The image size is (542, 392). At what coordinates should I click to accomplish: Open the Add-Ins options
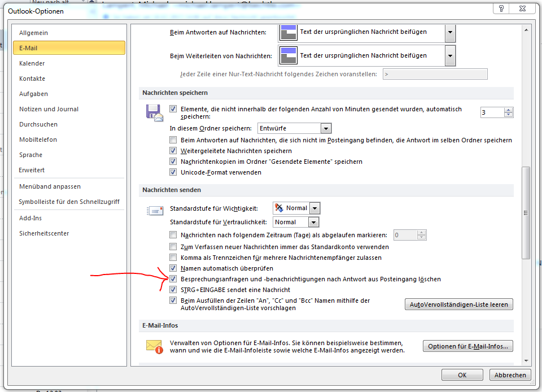click(69, 218)
